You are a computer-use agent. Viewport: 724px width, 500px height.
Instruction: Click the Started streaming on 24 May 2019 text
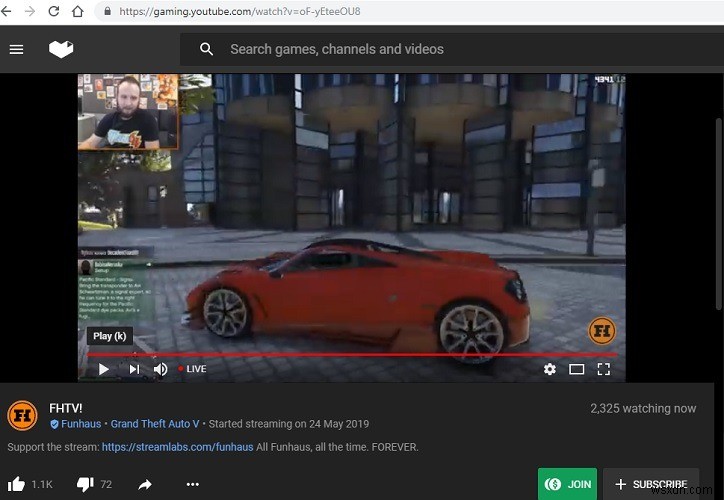pos(289,424)
